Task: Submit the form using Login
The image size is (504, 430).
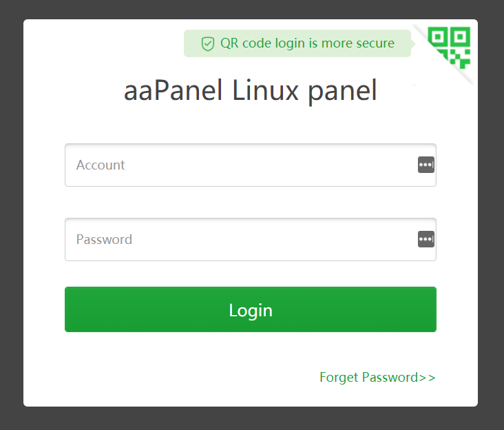Action: [251, 309]
